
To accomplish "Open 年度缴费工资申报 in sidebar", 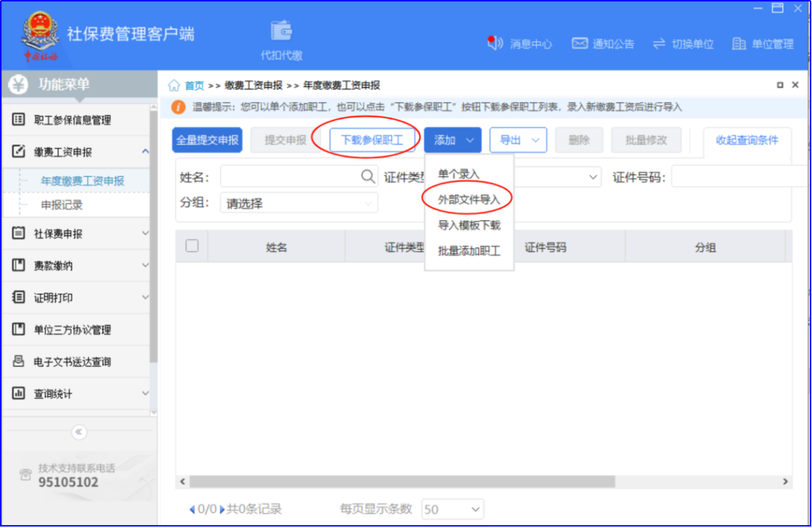I will tap(83, 181).
